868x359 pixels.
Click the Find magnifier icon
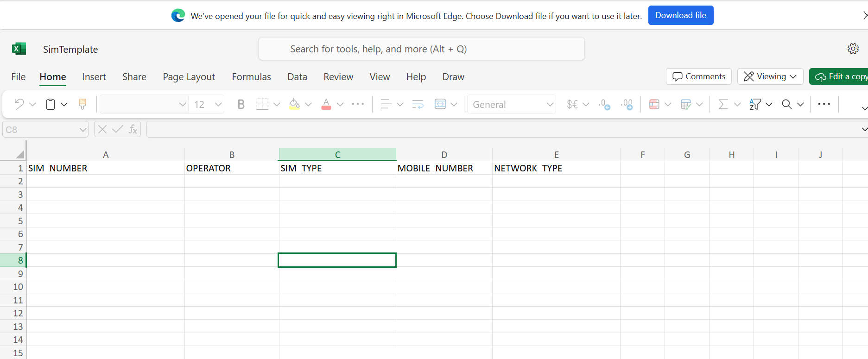[x=786, y=104]
